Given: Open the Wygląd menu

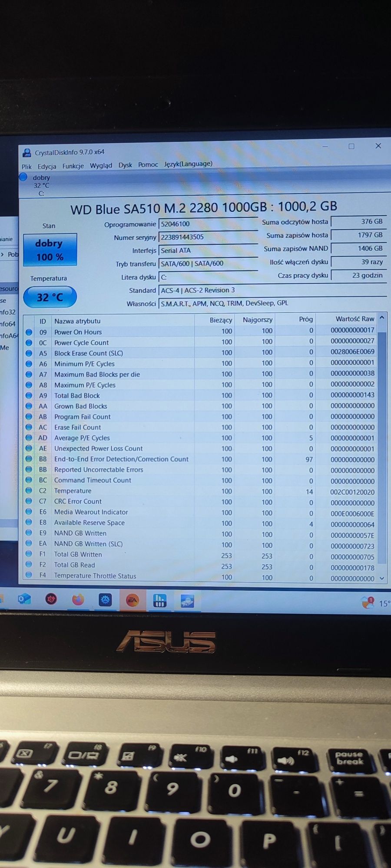Looking at the screenshot, I should click(x=101, y=165).
